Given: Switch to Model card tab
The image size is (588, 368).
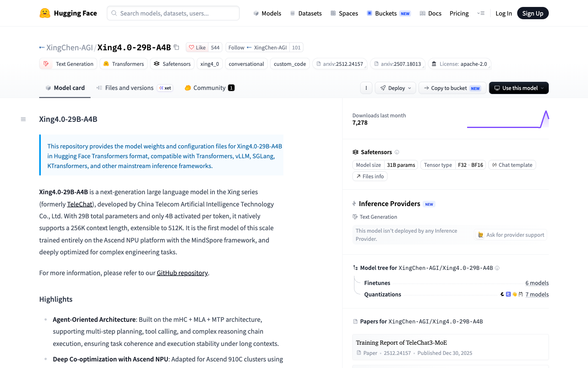Looking at the screenshot, I should [65, 88].
